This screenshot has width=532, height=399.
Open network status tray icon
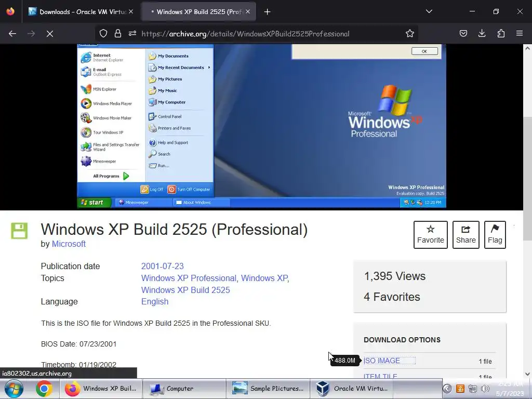click(473, 389)
